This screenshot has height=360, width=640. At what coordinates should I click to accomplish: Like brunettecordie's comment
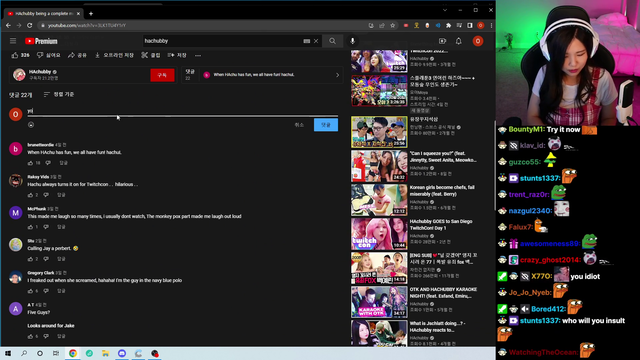click(x=30, y=163)
